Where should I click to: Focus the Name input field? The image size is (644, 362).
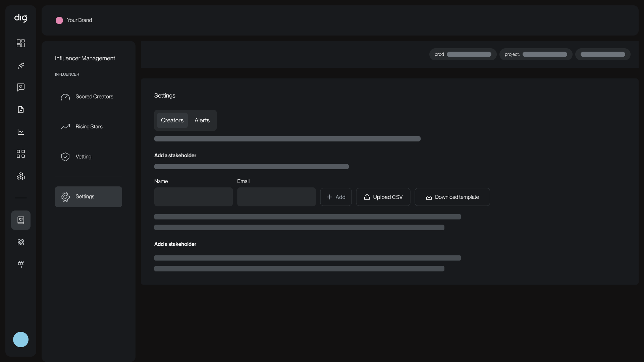(x=194, y=197)
